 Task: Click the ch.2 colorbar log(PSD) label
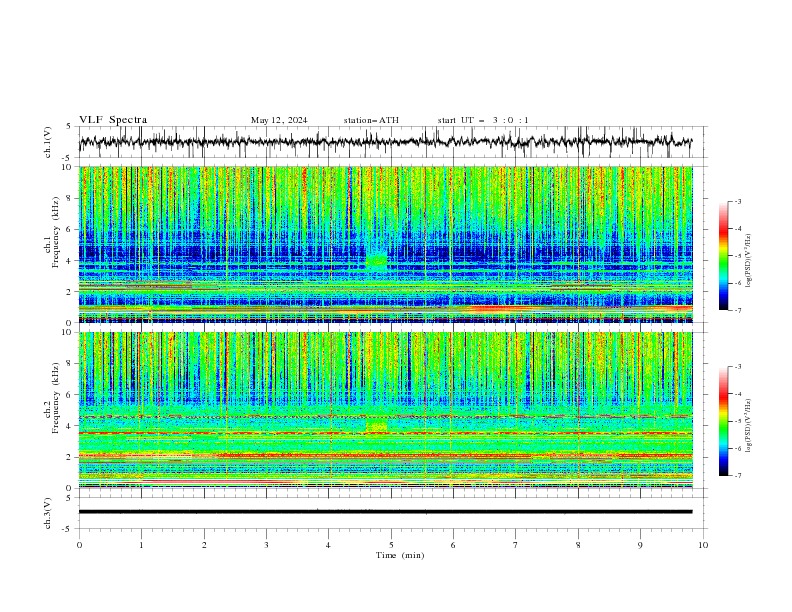[749, 426]
